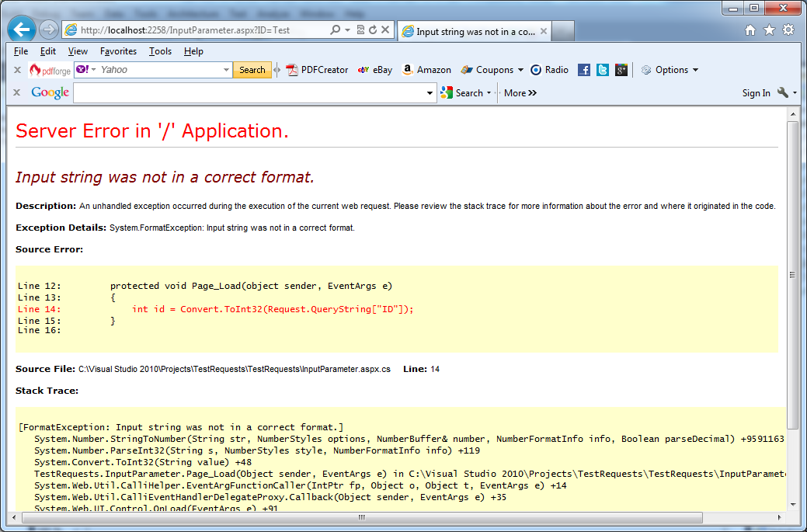Click the PDFCreator toolbar button

[318, 70]
